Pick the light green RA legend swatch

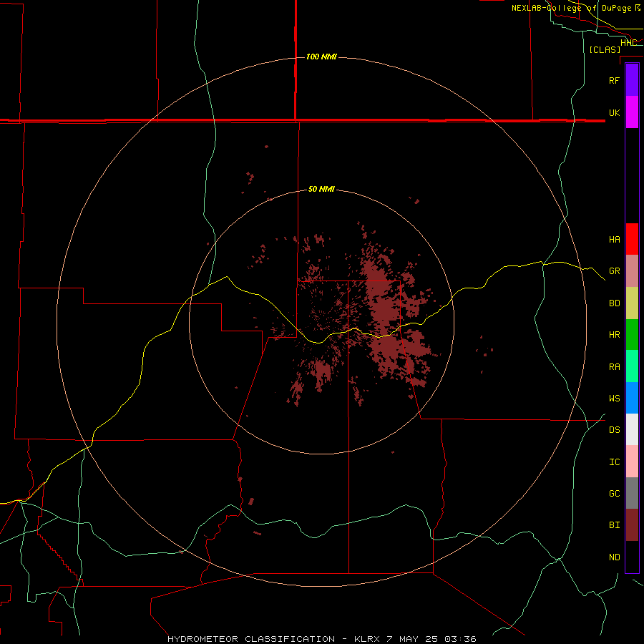coord(632,366)
